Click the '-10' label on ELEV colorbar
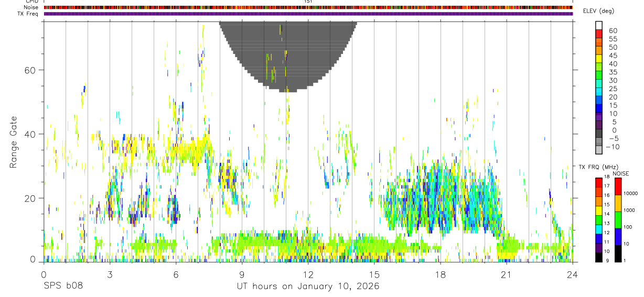The height and width of the screenshot is (297, 644). click(613, 147)
